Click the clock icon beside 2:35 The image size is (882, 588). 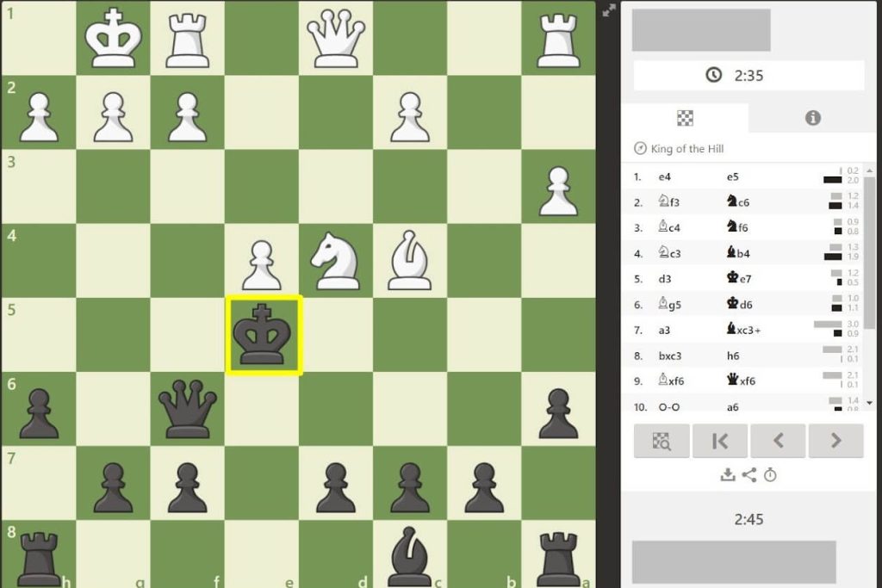click(x=713, y=75)
